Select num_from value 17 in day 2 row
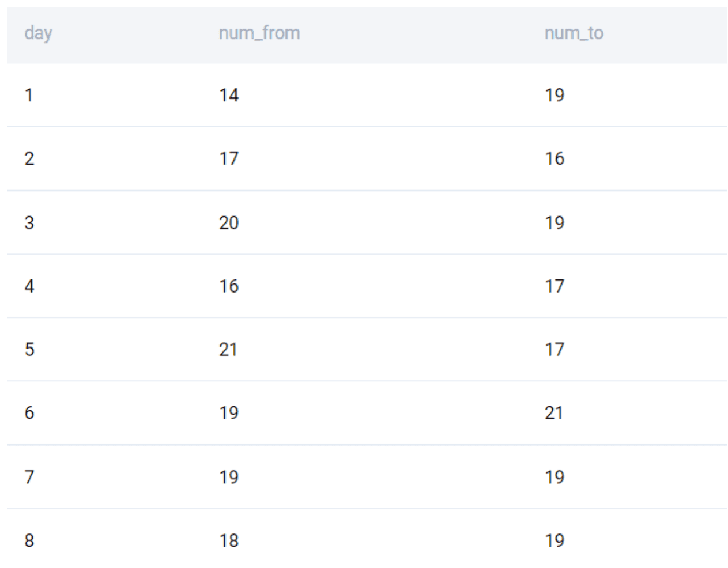Image resolution: width=728 pixels, height=568 pixels. 228,158
